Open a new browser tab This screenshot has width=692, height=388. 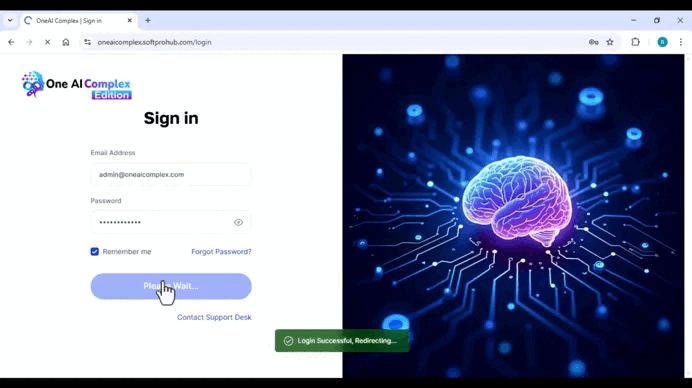tap(148, 20)
